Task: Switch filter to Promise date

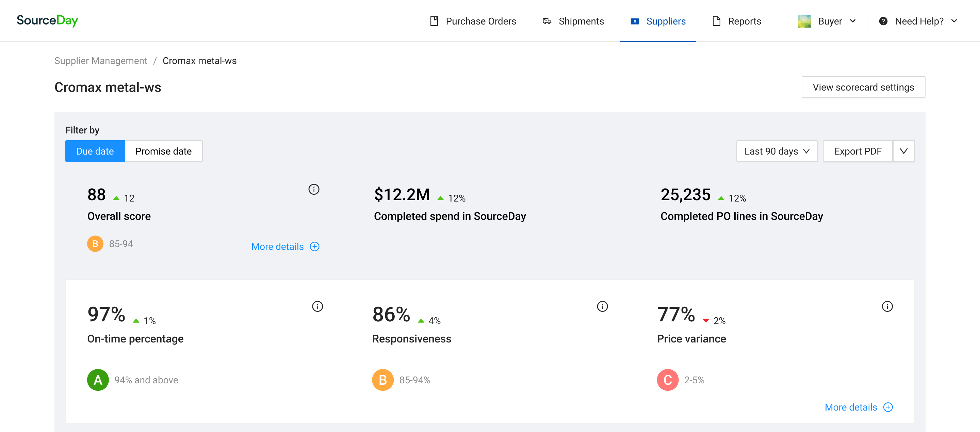Action: [x=164, y=151]
